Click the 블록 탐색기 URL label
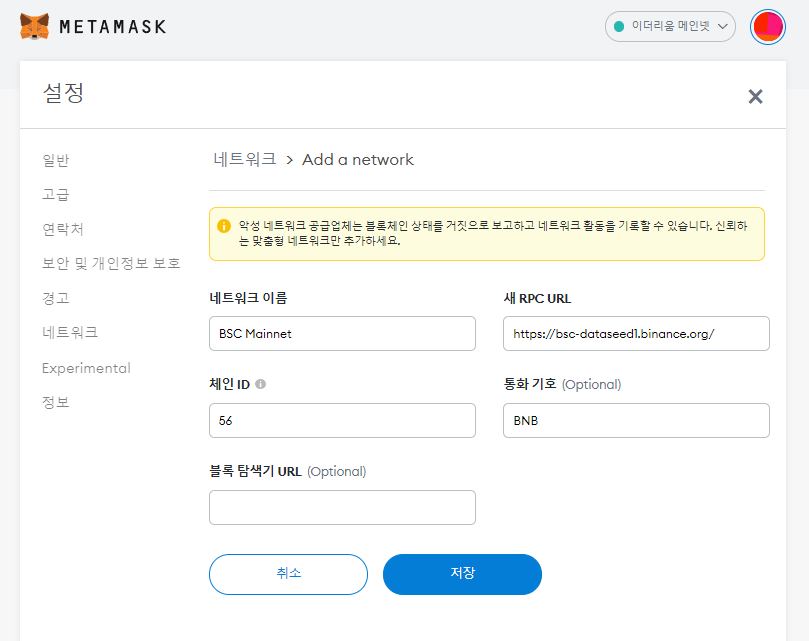This screenshot has width=809, height=641. (287, 471)
